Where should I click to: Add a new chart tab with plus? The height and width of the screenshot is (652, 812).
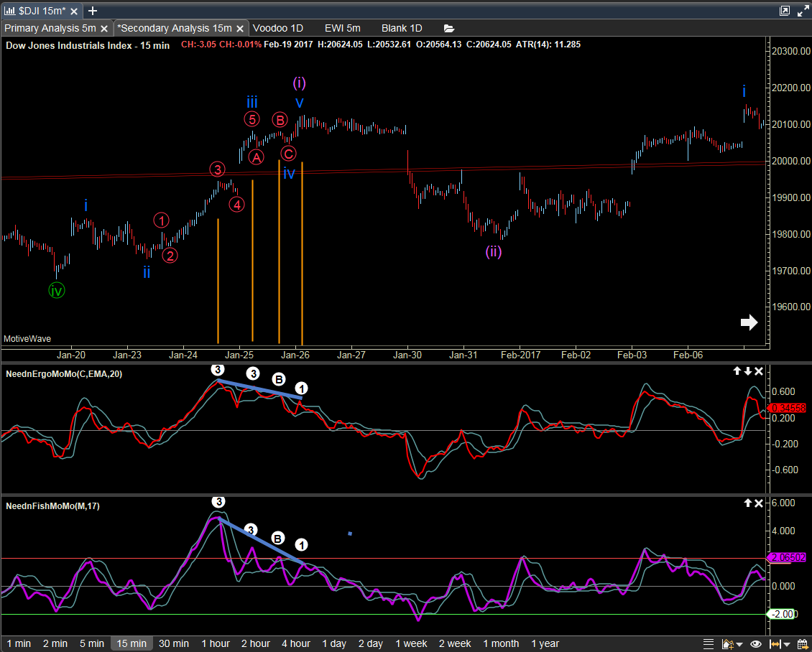pos(93,10)
